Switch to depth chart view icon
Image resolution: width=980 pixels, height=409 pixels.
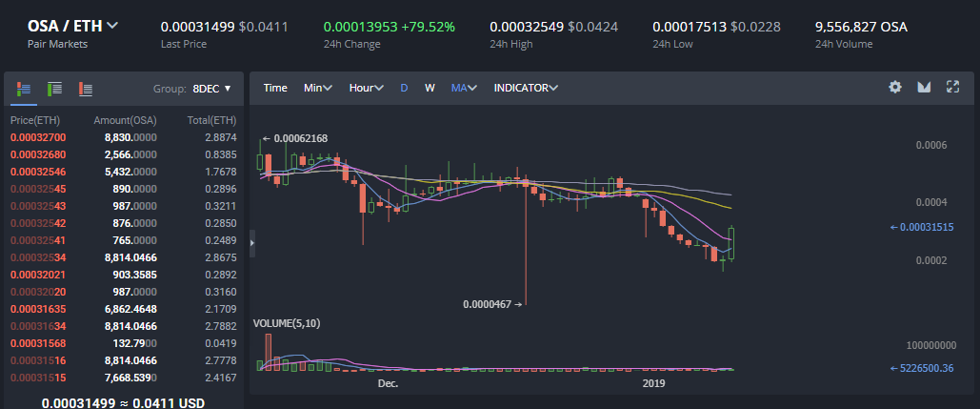pos(924,87)
